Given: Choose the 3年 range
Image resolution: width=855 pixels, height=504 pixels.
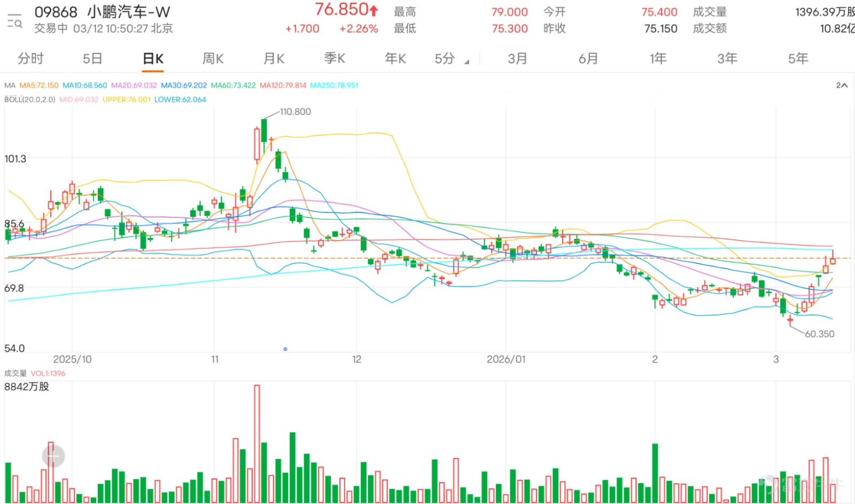Looking at the screenshot, I should pyautogui.click(x=727, y=59).
